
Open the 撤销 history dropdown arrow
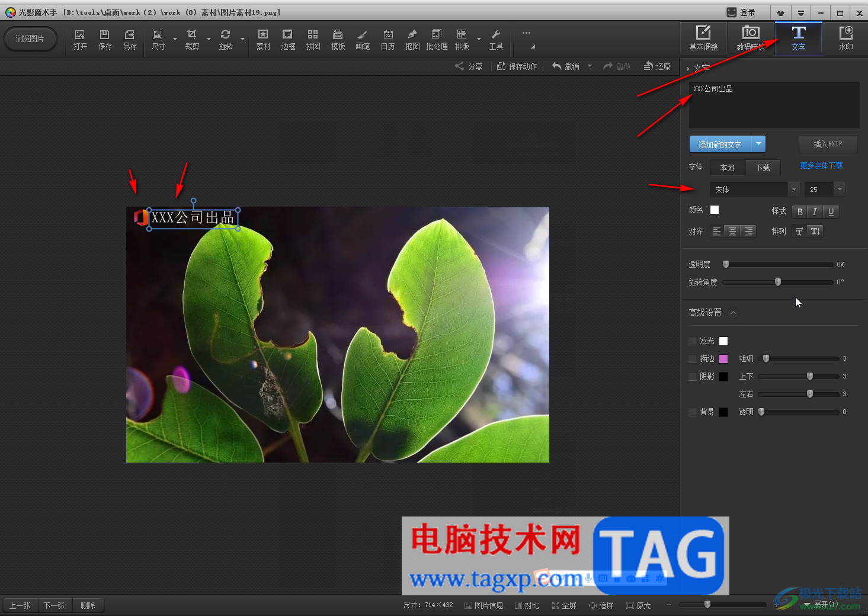tap(590, 66)
